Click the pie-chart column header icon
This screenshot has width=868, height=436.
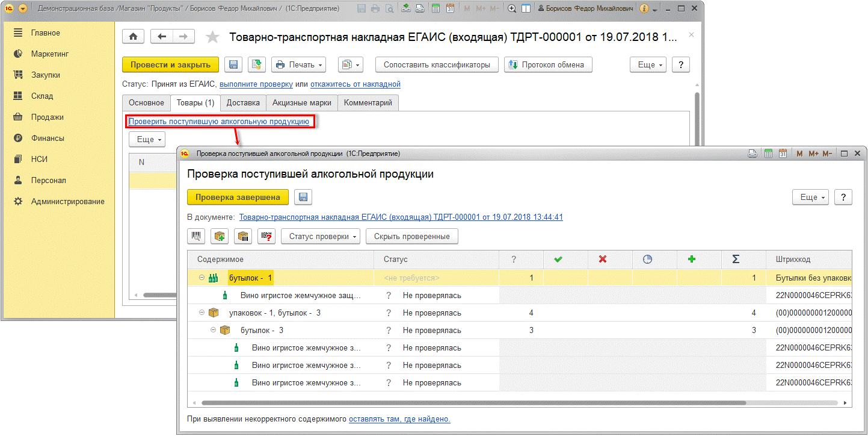pyautogui.click(x=647, y=259)
